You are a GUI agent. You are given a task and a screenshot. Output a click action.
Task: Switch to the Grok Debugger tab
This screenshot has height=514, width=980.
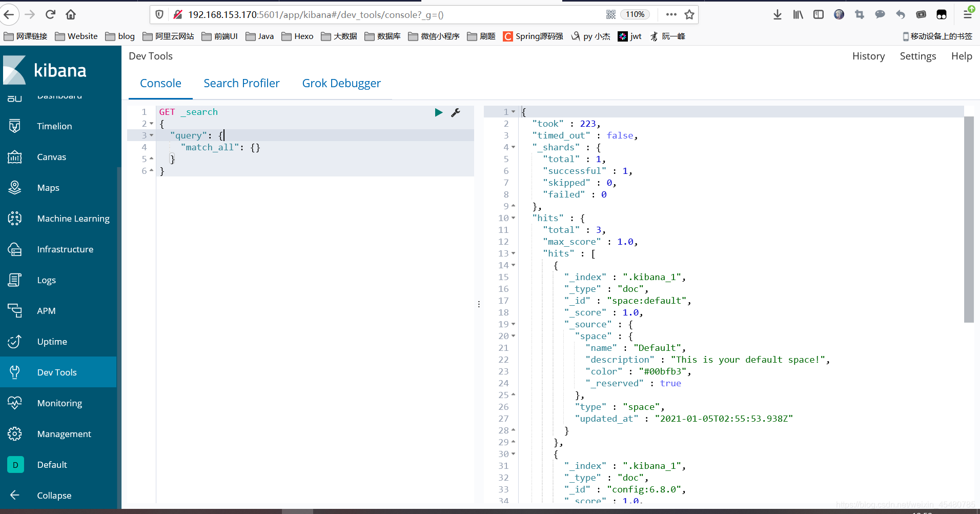tap(341, 83)
